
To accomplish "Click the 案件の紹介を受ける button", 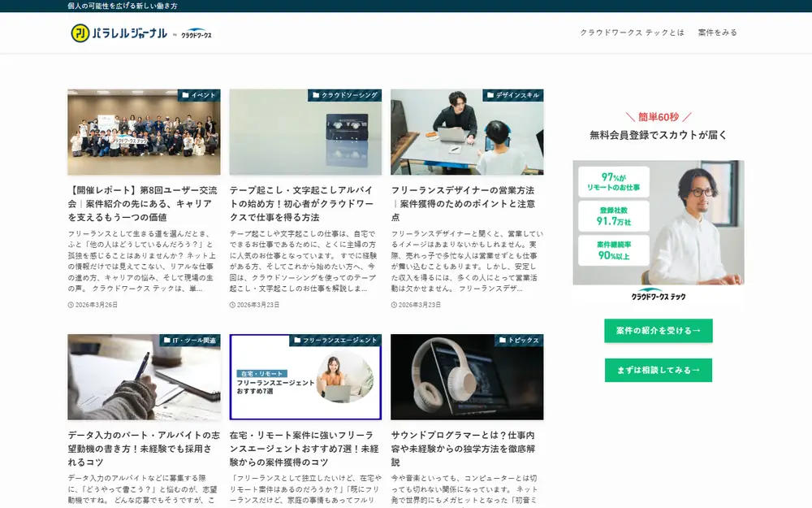I will pyautogui.click(x=659, y=331).
